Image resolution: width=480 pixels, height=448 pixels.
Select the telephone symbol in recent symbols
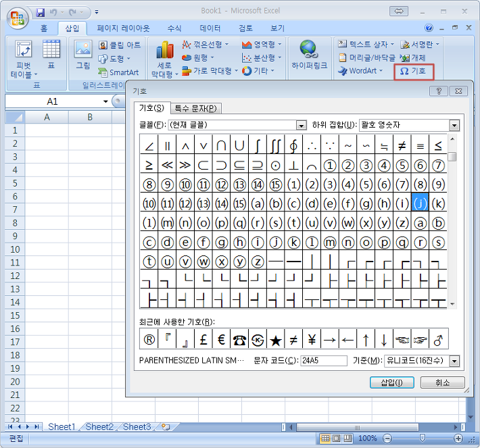point(239,339)
